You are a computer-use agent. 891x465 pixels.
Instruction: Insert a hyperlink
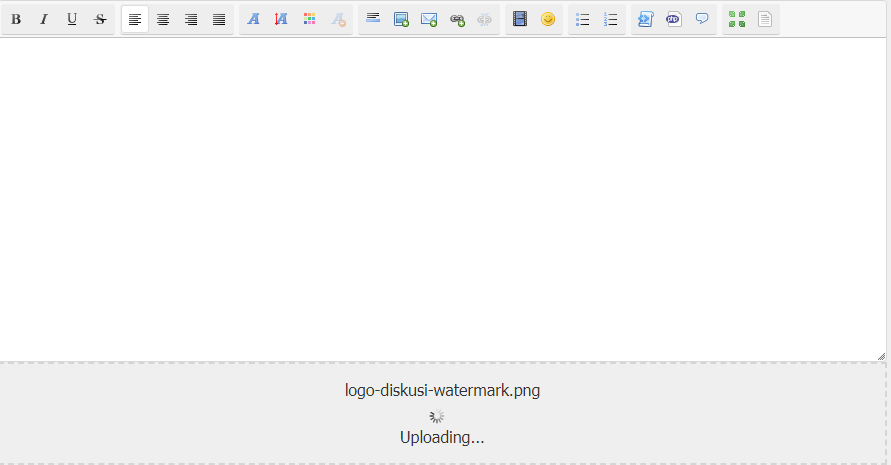point(457,19)
